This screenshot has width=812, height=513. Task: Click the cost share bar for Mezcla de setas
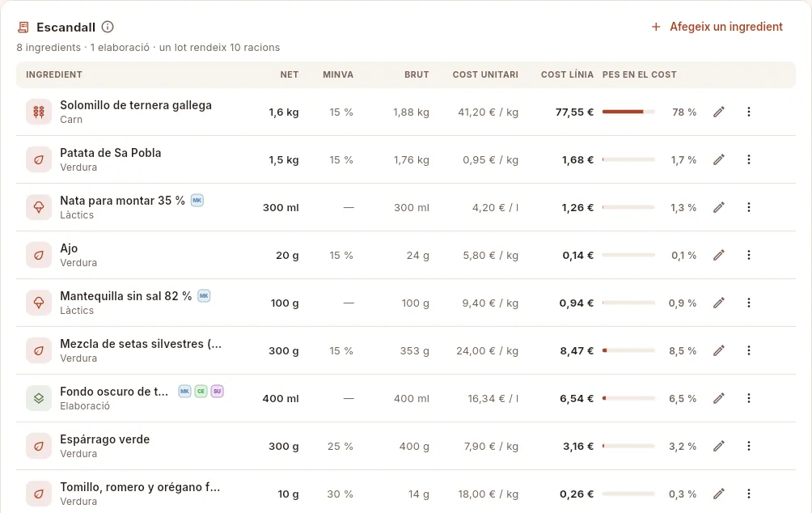click(x=628, y=351)
